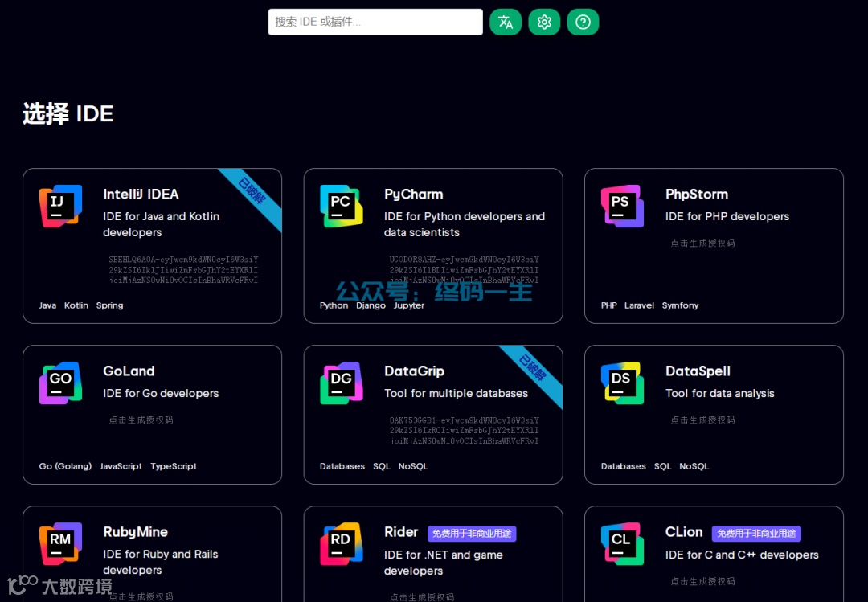
Task: Click the Java tag on IntelliJ IDEA card
Action: 47,305
